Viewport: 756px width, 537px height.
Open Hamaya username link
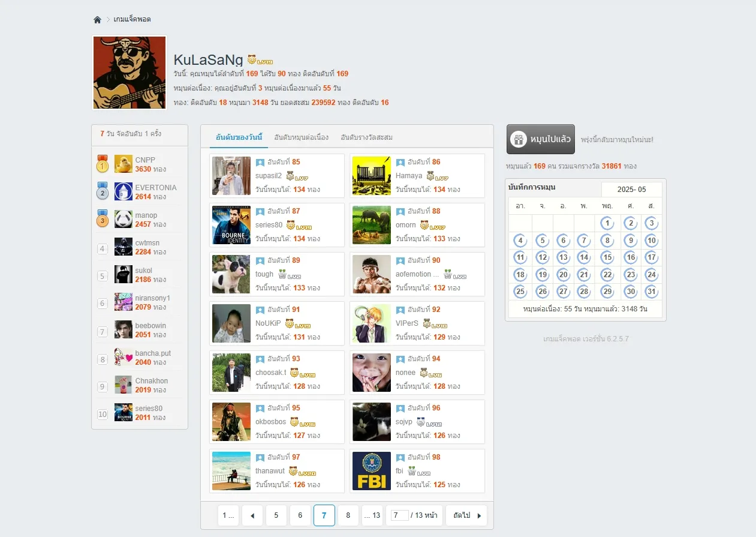click(409, 176)
